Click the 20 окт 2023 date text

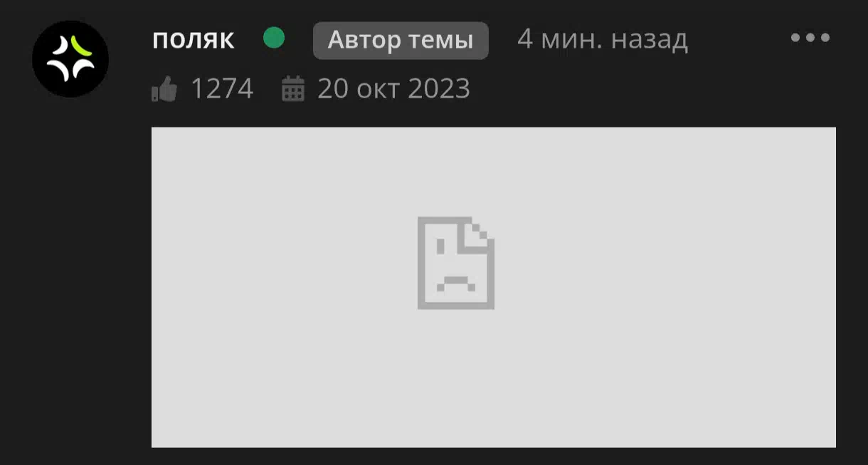[x=393, y=90]
